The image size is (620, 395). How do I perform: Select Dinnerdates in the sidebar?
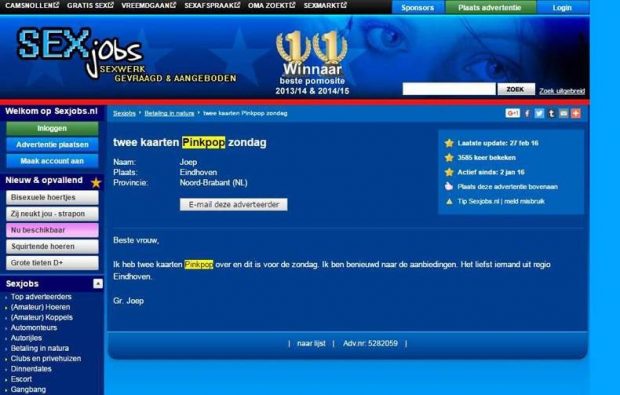pyautogui.click(x=31, y=369)
